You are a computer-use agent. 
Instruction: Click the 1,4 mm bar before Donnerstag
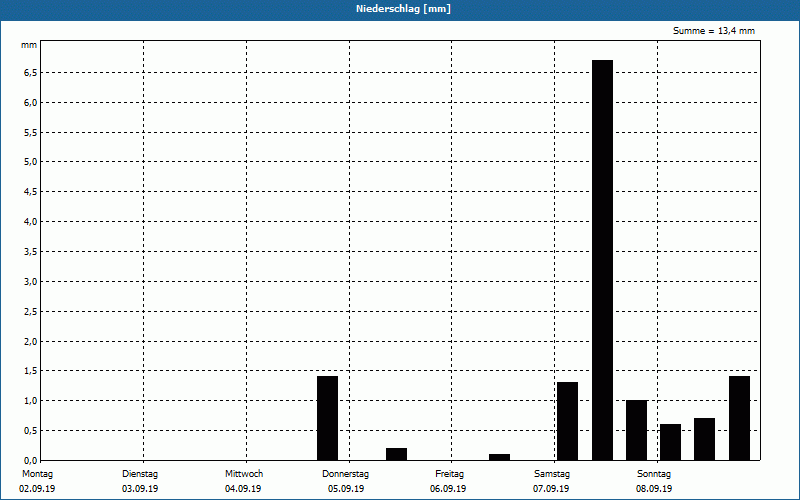(x=328, y=418)
